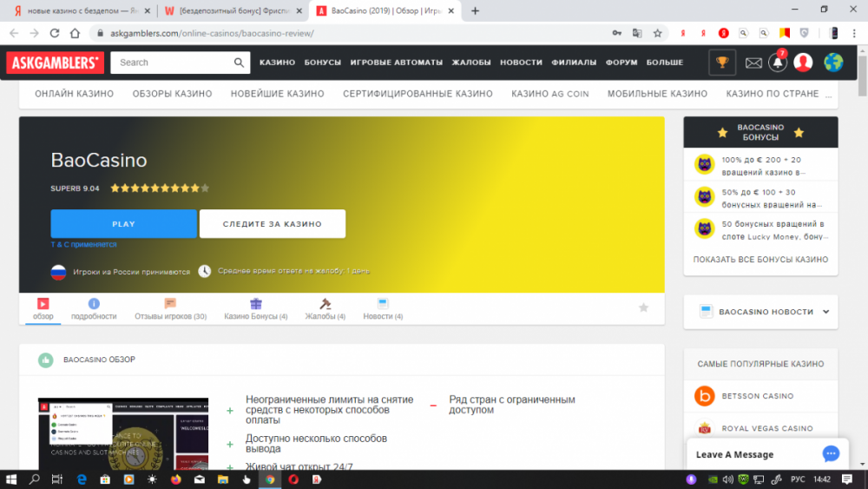The height and width of the screenshot is (489, 868).
Task: Click the search magnifier icon
Action: 240,63
